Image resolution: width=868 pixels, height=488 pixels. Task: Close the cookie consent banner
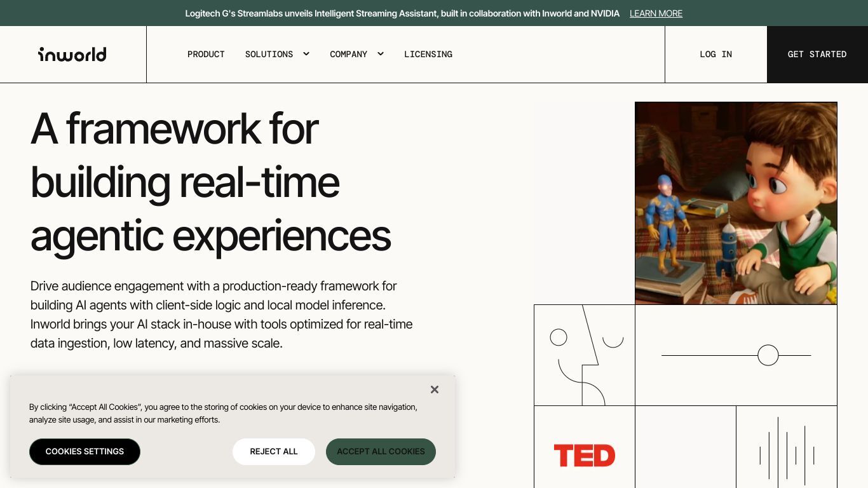tap(435, 390)
